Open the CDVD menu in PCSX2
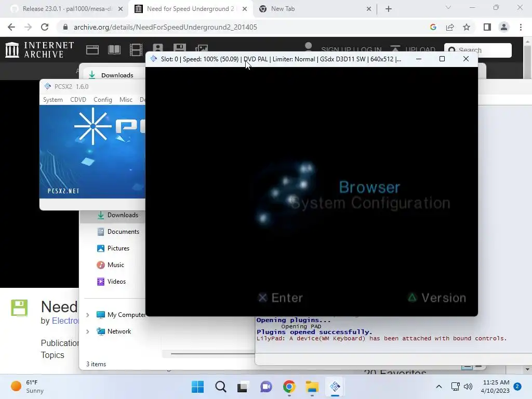532x399 pixels. pos(78,100)
